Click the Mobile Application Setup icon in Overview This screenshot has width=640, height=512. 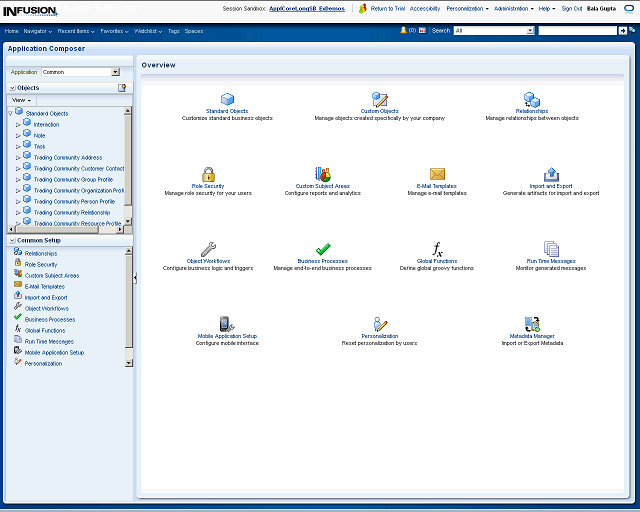tap(227, 324)
